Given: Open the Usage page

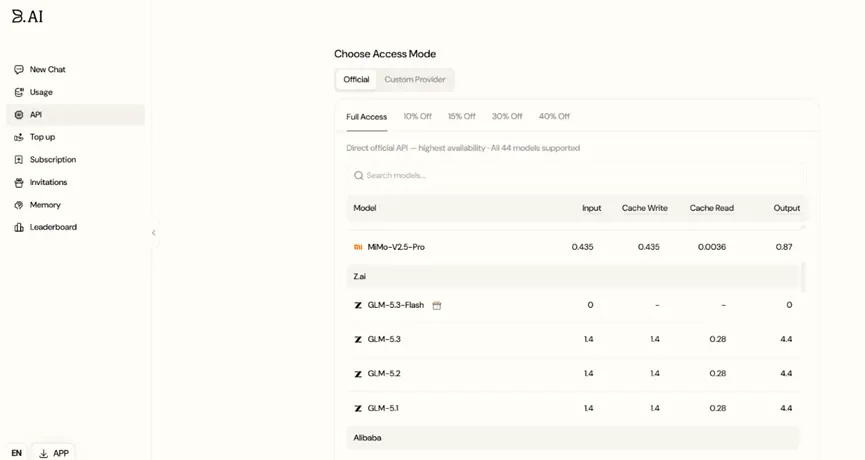Looking at the screenshot, I should pyautogui.click(x=76, y=92).
